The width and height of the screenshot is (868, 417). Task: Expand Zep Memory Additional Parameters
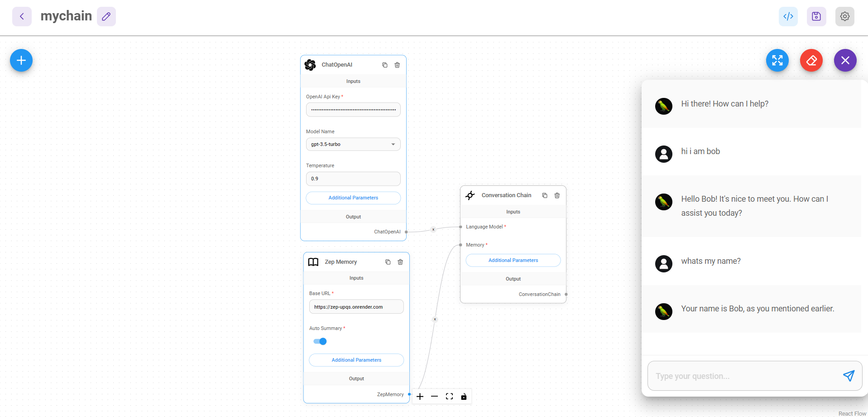[x=356, y=360]
